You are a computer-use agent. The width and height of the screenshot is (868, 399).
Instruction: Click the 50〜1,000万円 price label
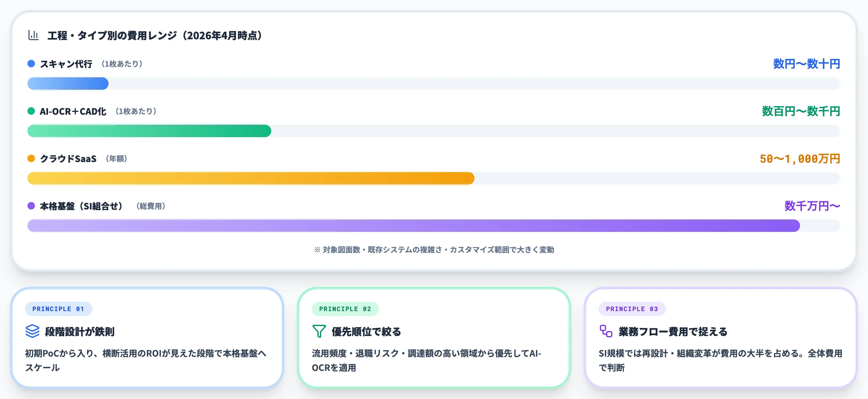[800, 158]
